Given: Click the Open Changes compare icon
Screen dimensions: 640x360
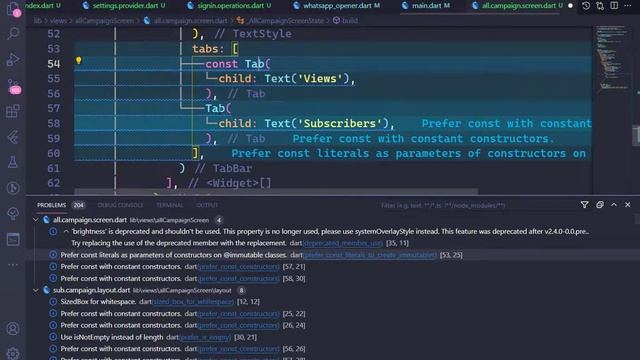Looking at the screenshot, I should pos(600,6).
